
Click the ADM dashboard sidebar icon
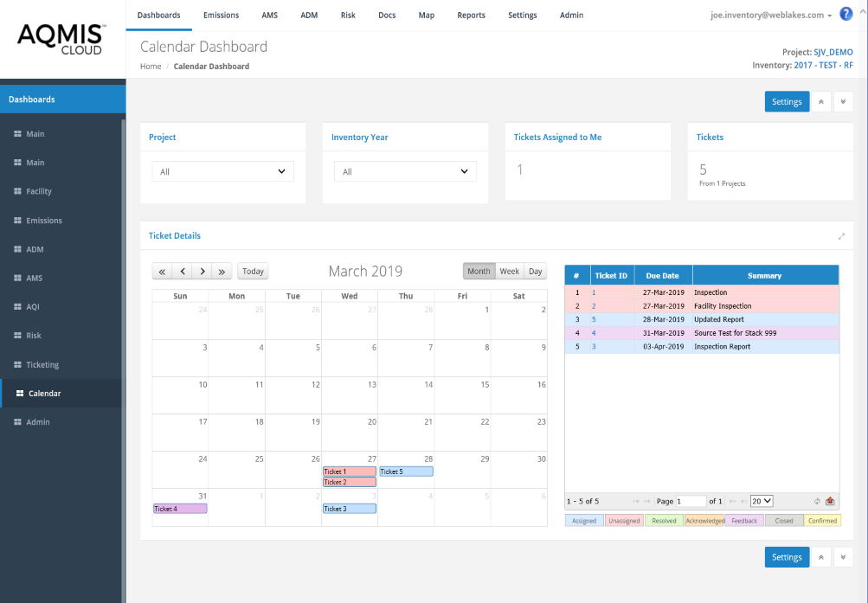point(17,249)
